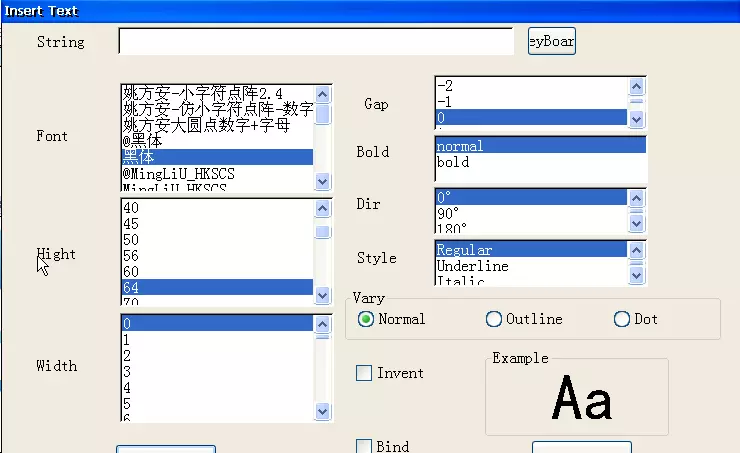The image size is (740, 453).
Task: Choose height value 45
Action: 217,224
